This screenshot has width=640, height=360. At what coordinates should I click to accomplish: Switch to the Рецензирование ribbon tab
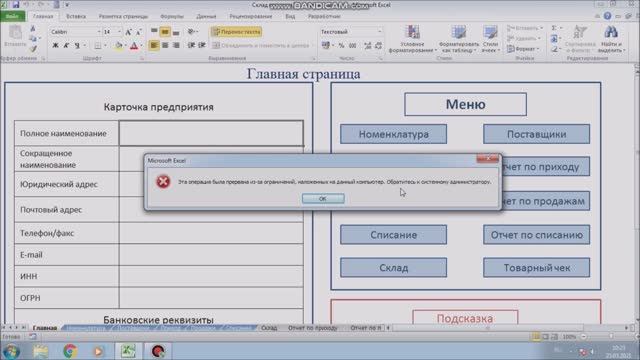pos(251,16)
